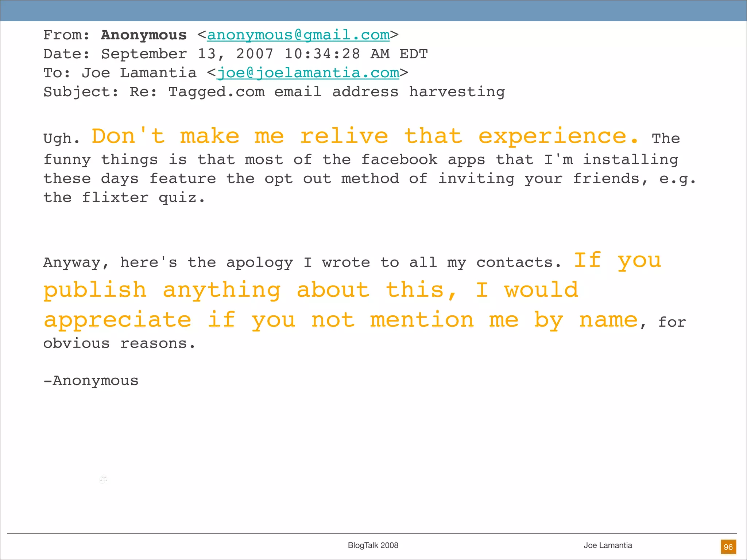This screenshot has height=560, width=747.
Task: Click the bold Anonymous sender name
Action: [144, 35]
